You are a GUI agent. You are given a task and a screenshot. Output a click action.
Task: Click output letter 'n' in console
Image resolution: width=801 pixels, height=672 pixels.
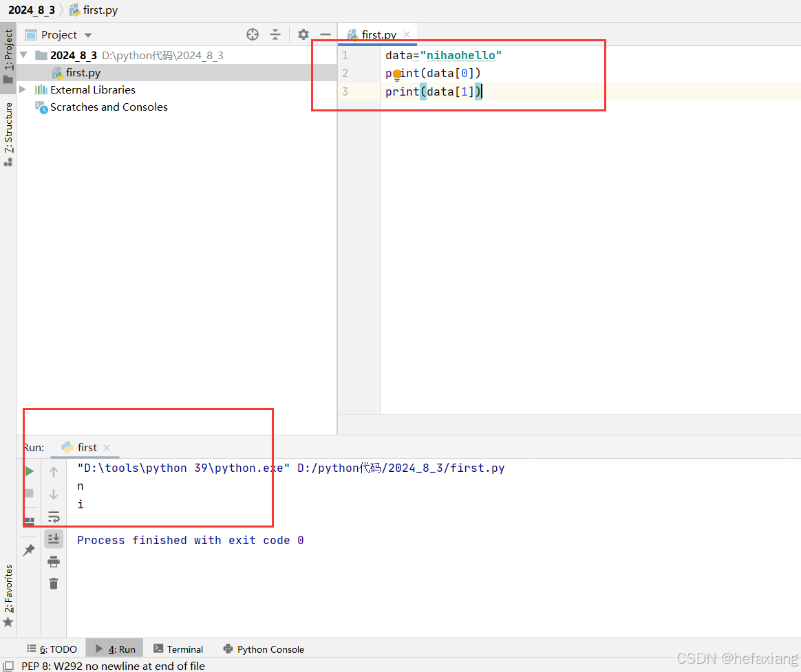pyautogui.click(x=81, y=486)
